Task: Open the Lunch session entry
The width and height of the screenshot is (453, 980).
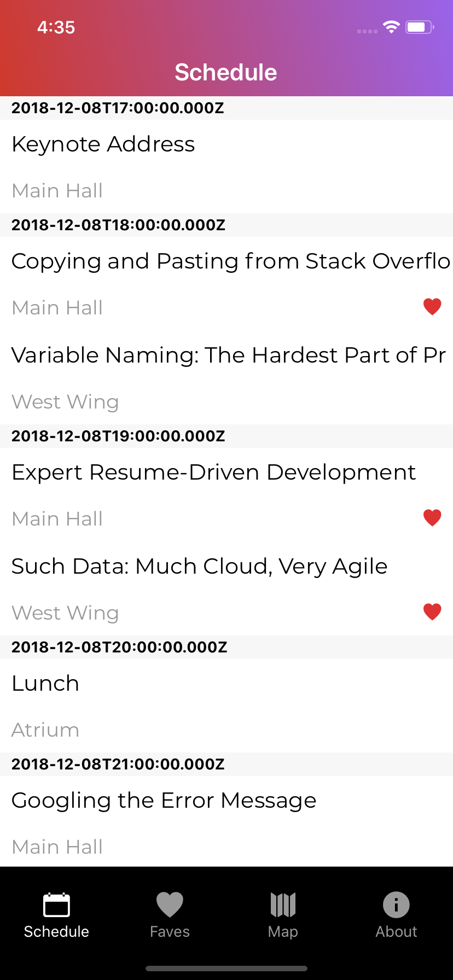Action: point(226,705)
